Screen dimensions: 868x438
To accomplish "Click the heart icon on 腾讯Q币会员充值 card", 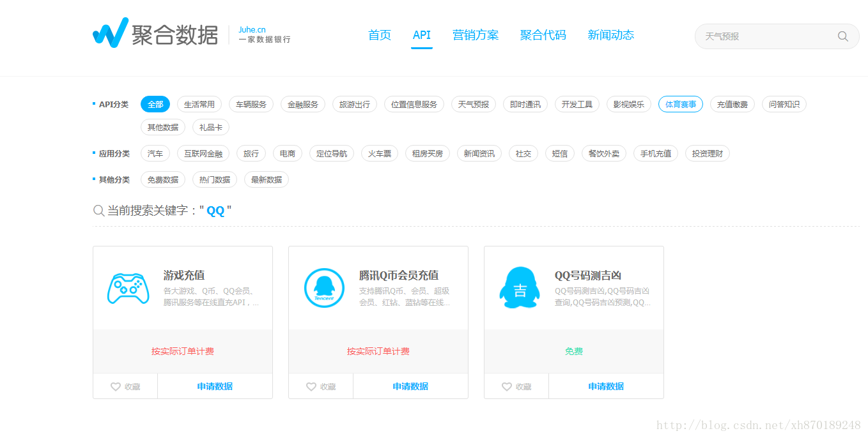I will click(x=311, y=387).
